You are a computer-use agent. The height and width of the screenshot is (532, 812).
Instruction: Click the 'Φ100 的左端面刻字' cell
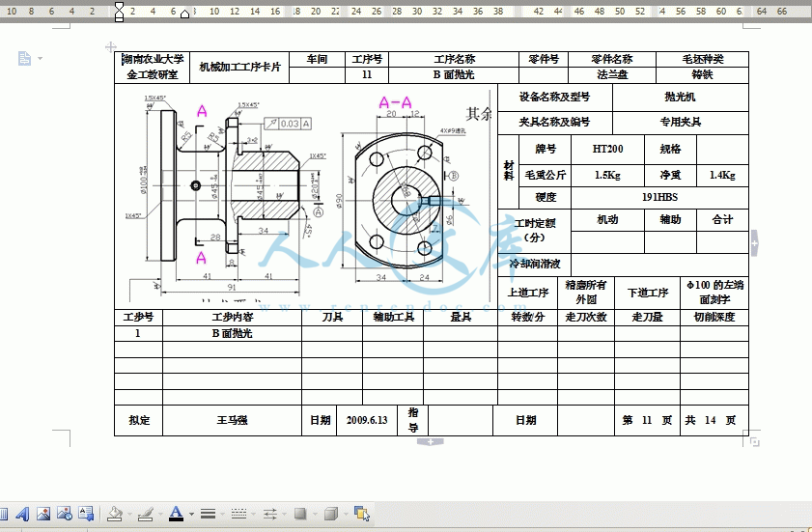(x=714, y=293)
